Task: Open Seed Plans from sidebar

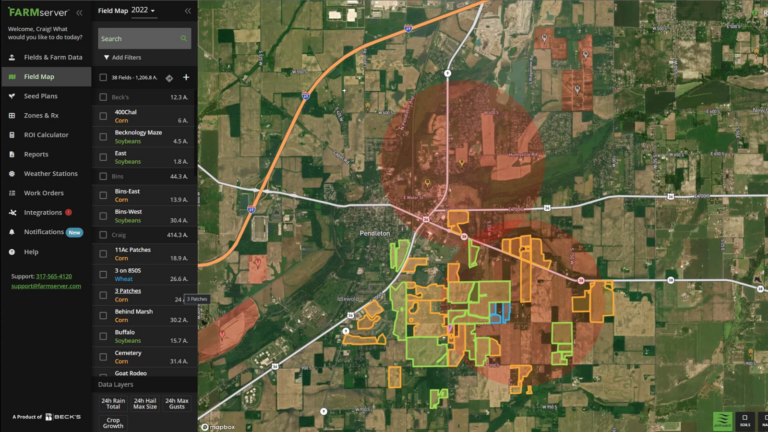Action: (x=39, y=96)
